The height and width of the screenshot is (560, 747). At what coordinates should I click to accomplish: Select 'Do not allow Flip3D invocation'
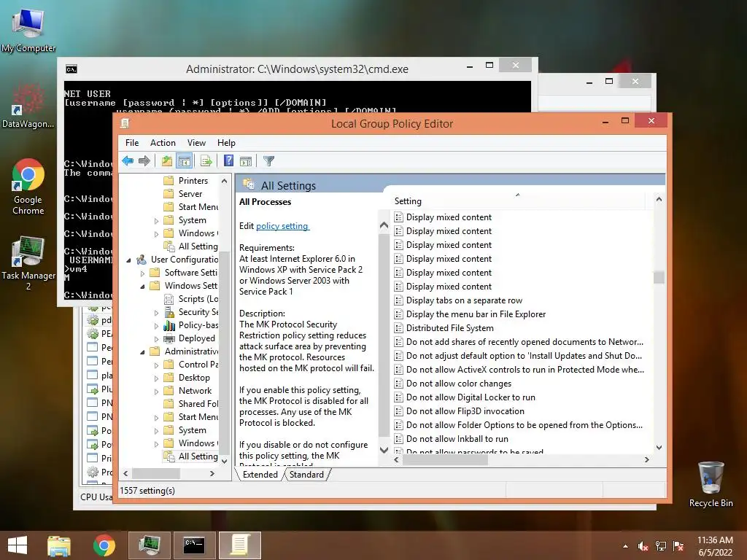tap(465, 411)
